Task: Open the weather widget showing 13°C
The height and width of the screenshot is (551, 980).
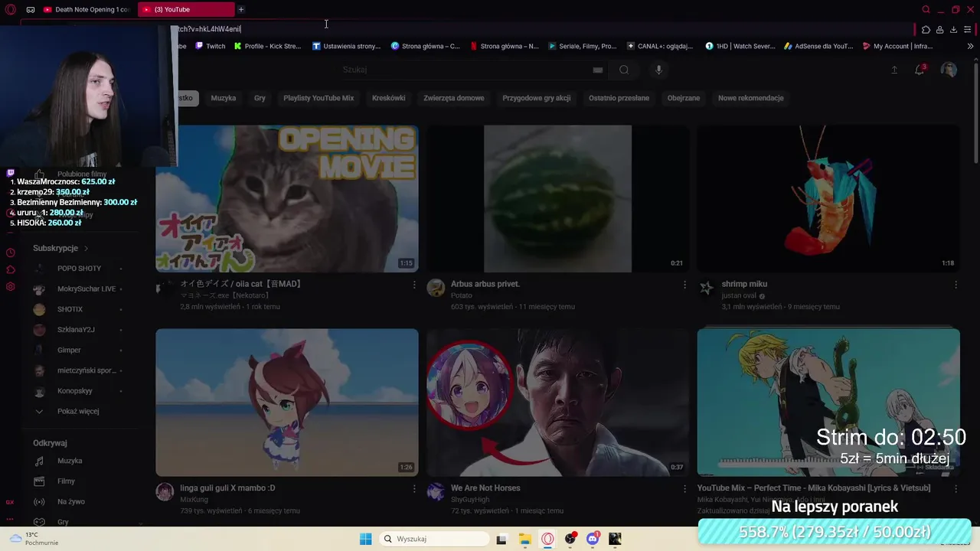Action: (32, 539)
